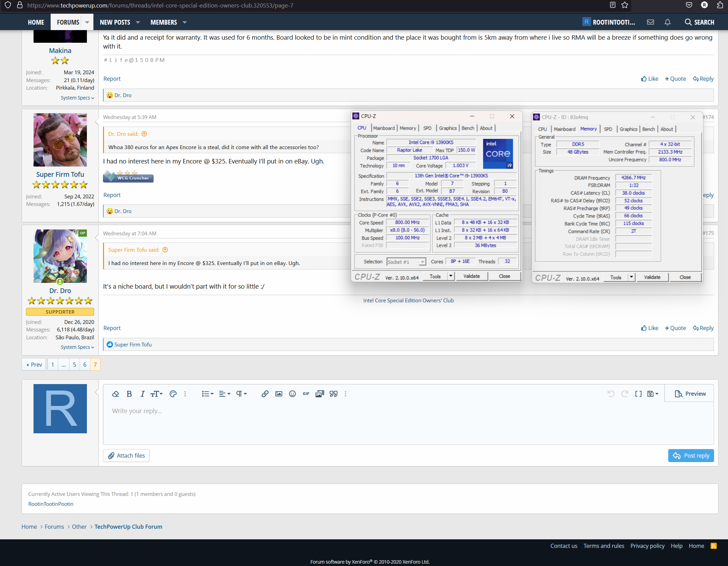
Task: Click the insert image icon in editor
Action: pos(279,394)
